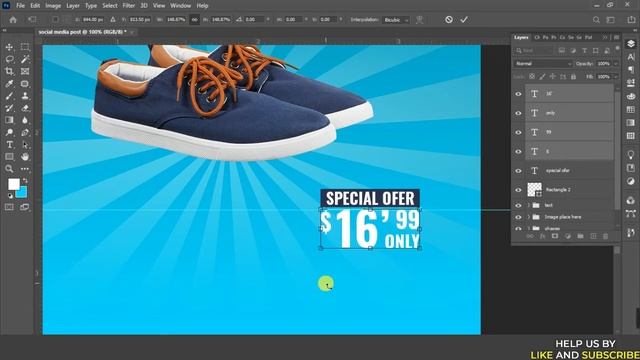640x360 pixels.
Task: Open the Filter menu
Action: [129, 6]
